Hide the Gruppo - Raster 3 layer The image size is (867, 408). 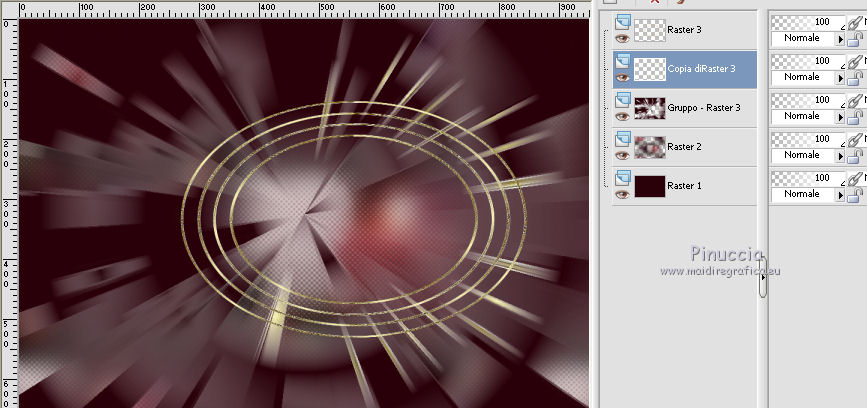click(x=623, y=116)
